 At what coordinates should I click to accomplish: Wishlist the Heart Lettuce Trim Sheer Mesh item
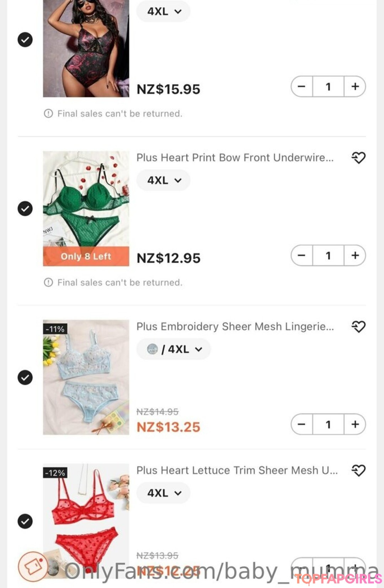pos(358,471)
